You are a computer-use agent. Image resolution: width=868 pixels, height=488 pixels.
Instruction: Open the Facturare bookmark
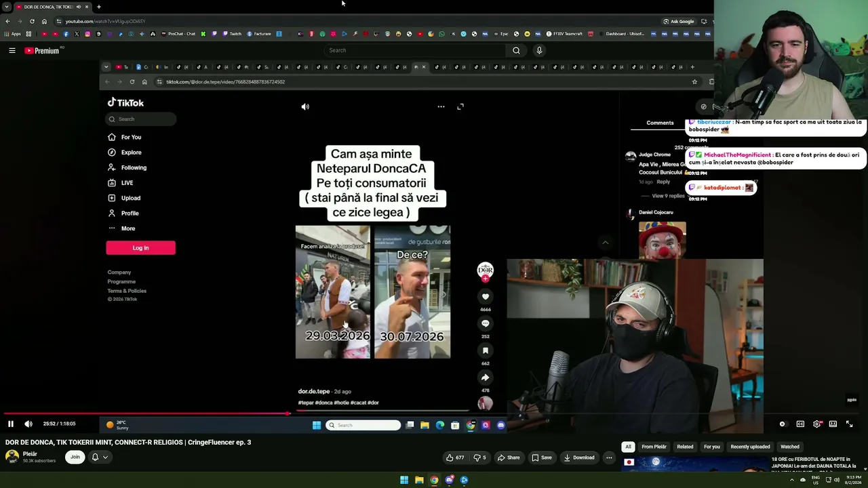coord(259,34)
